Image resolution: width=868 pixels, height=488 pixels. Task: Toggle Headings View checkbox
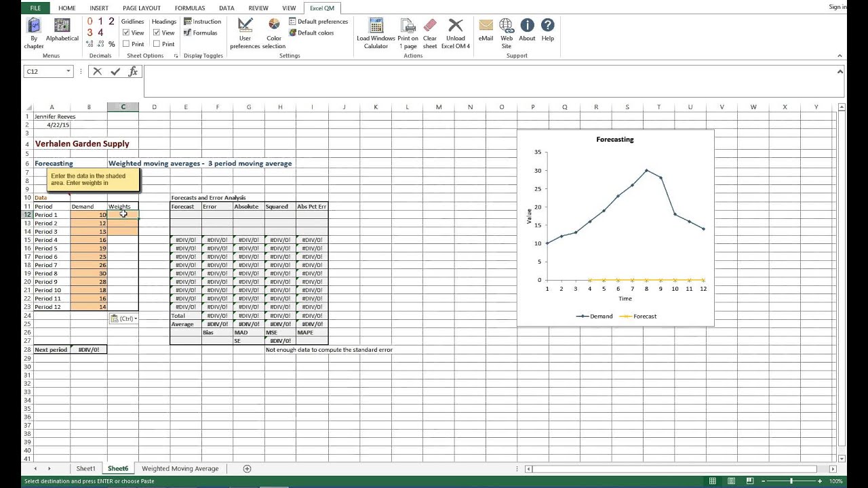click(x=157, y=33)
